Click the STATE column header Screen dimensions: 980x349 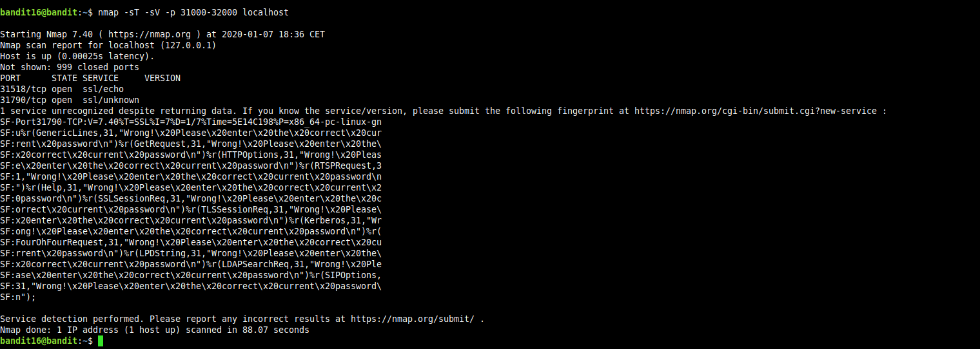(x=64, y=78)
